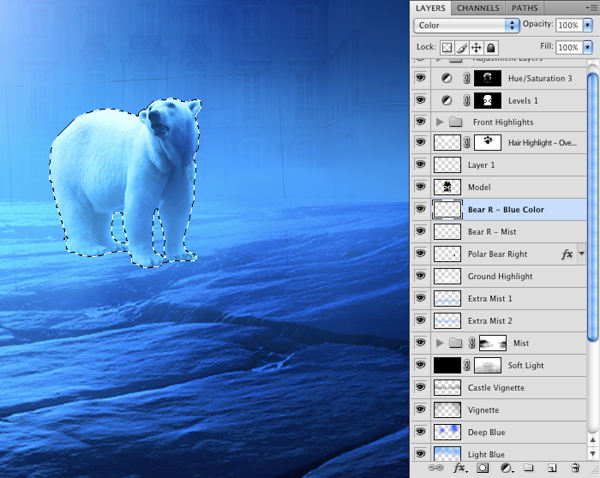Select the Extra Mist 1 layer
The image size is (600, 478).
(x=499, y=299)
